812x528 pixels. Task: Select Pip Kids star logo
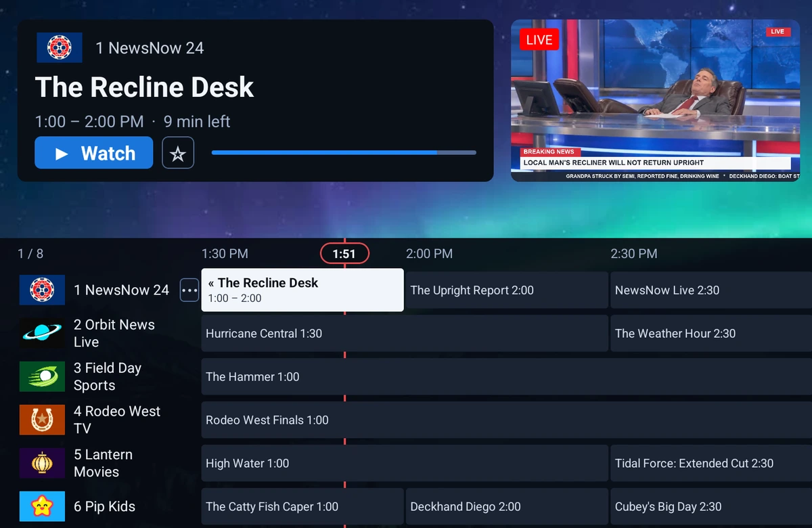(42, 506)
